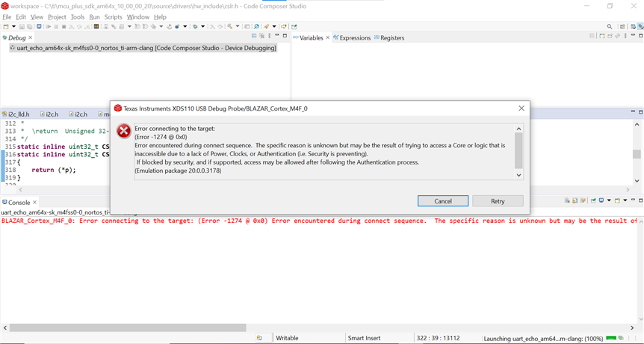
Task: Click the Build hammer toolbar icon
Action: tap(229, 26)
